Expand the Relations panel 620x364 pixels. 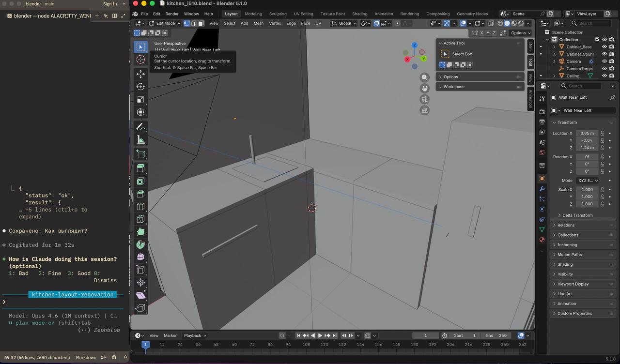click(566, 225)
